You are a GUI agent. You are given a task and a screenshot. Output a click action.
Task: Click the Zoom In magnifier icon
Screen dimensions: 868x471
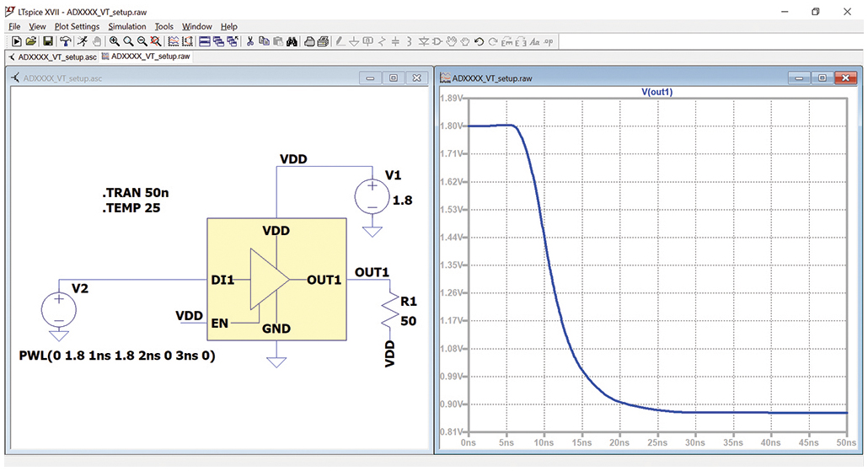click(115, 41)
